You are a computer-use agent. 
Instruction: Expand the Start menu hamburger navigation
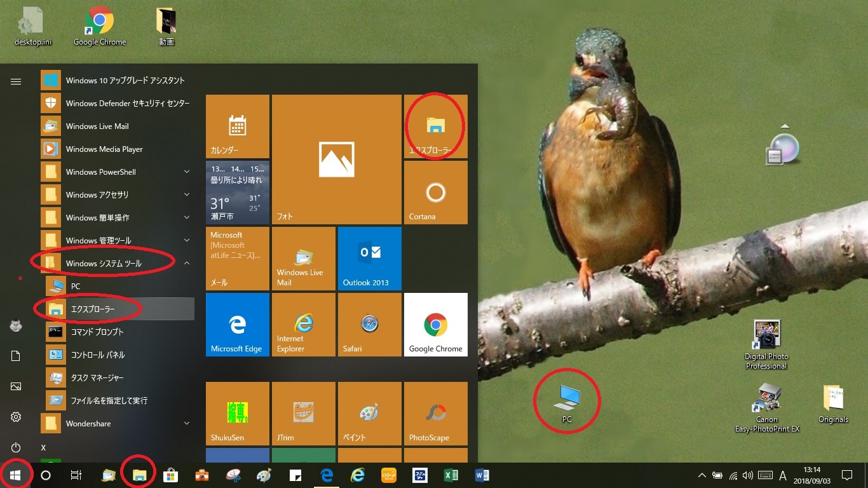pos(16,81)
